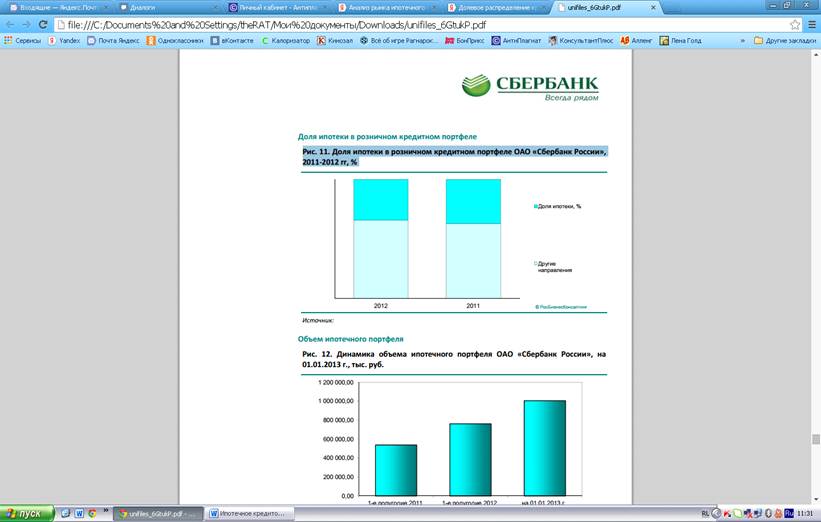Image resolution: width=821 pixels, height=522 pixels.
Task: Click the Другие направления legend entry
Action: tap(553, 267)
